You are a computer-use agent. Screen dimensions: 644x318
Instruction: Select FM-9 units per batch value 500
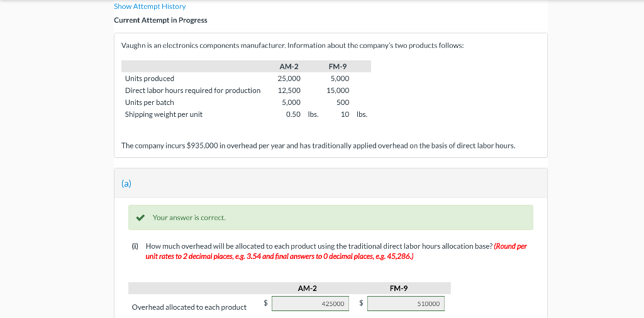[x=343, y=102]
